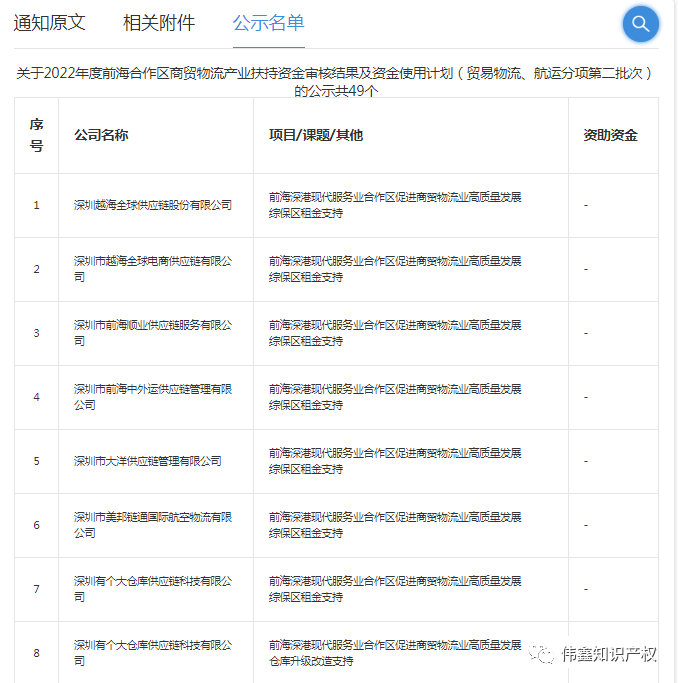Click row 4 project 综保区租金支持 text
Screen dimensions: 678x683
tap(306, 405)
